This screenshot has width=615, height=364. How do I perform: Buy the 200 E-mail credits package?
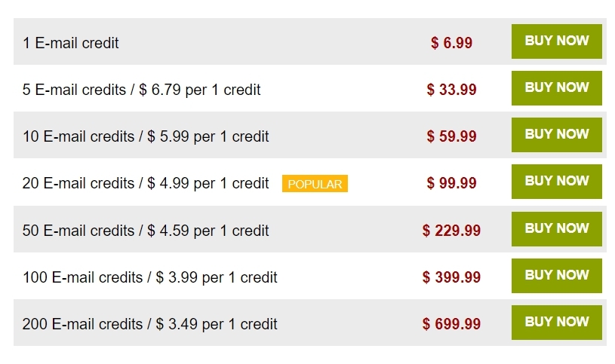[x=557, y=323]
